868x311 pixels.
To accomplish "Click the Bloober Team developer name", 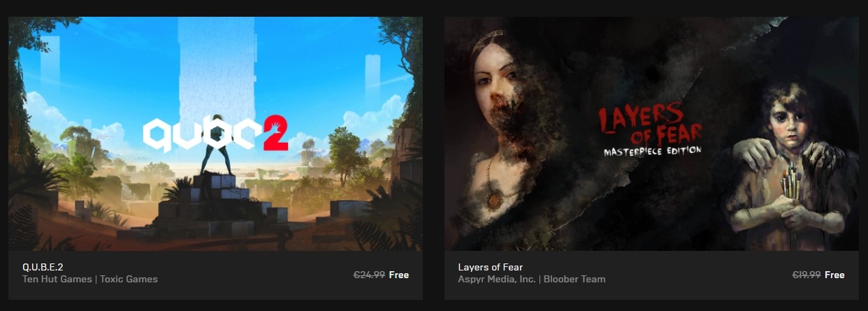I will [574, 279].
